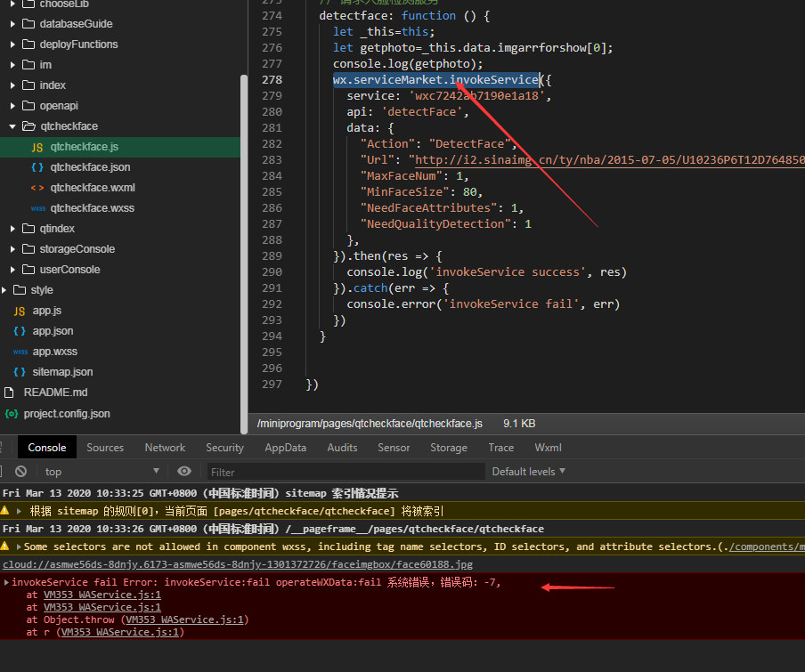Click the braces icon of sitemap.json
Screen dimensions: 805x672
tap(20, 372)
